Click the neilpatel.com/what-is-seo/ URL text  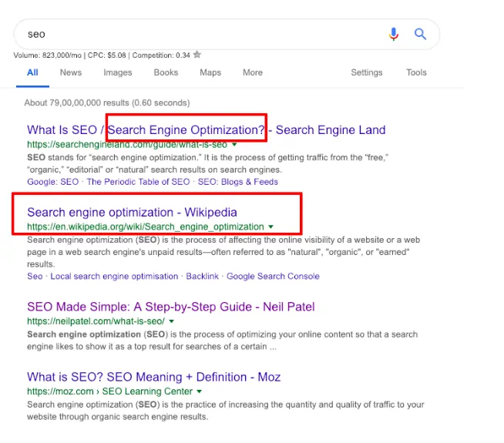[x=96, y=321]
